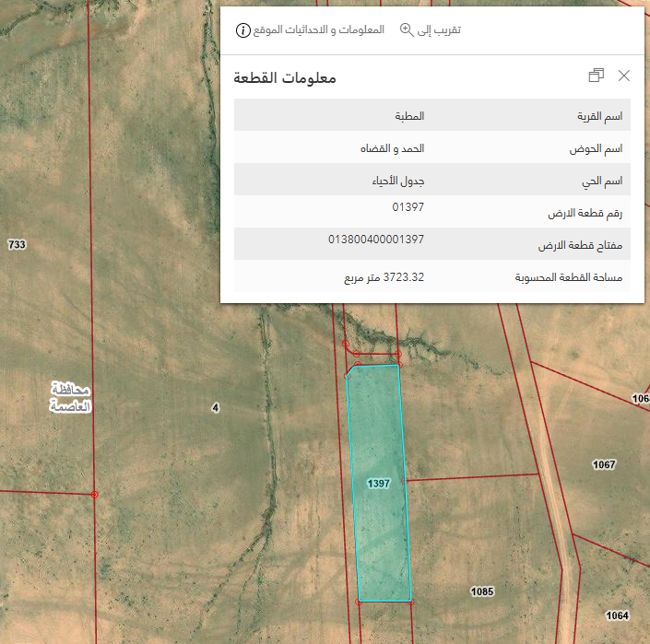Select parcel number value '01397'
This screenshot has height=644, width=650.
coord(408,207)
